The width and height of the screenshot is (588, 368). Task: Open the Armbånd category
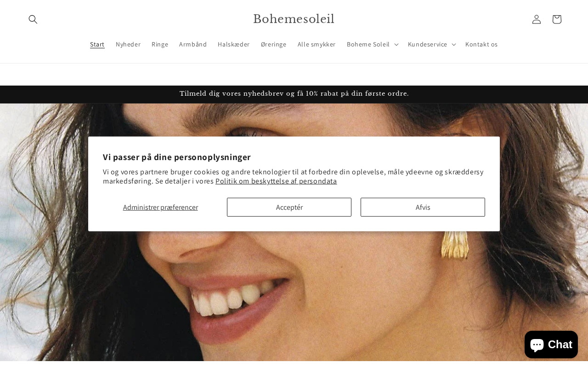coord(193,44)
